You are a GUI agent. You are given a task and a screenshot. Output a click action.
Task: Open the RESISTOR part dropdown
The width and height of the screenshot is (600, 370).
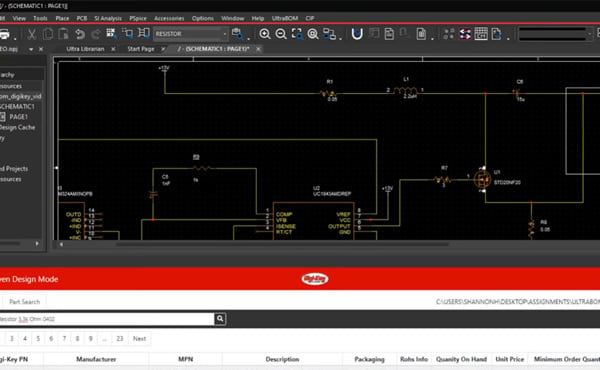(225, 34)
